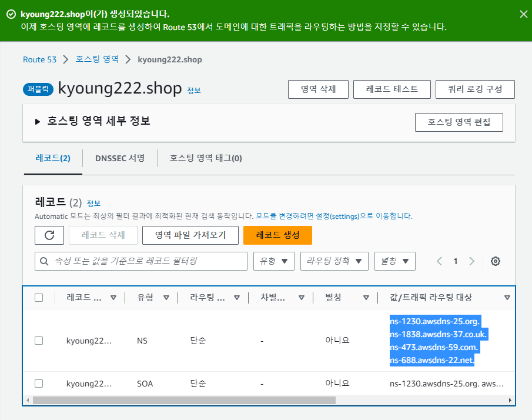Click the 영역 삭제 button
The width and height of the screenshot is (532, 420).
click(318, 89)
